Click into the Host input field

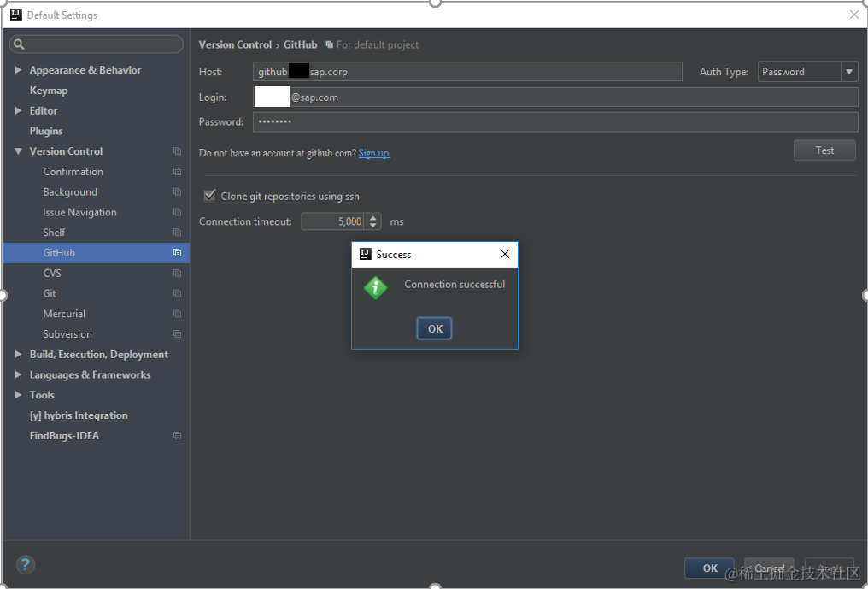click(x=467, y=72)
